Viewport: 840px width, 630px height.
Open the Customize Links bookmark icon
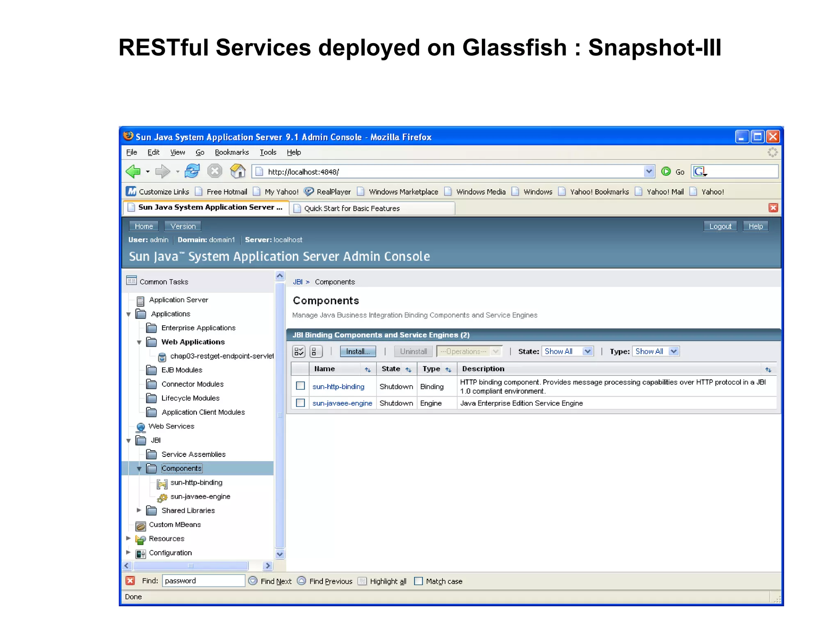[131, 191]
